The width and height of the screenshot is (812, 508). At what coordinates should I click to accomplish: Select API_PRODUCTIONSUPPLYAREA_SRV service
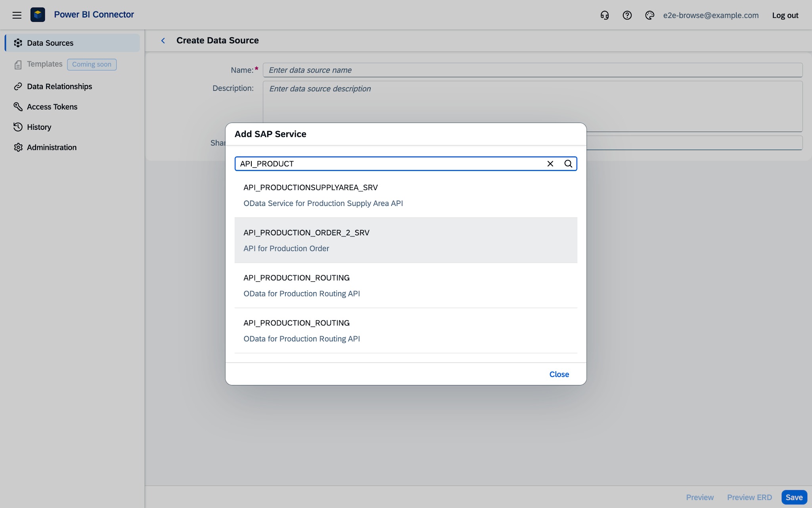coord(406,195)
